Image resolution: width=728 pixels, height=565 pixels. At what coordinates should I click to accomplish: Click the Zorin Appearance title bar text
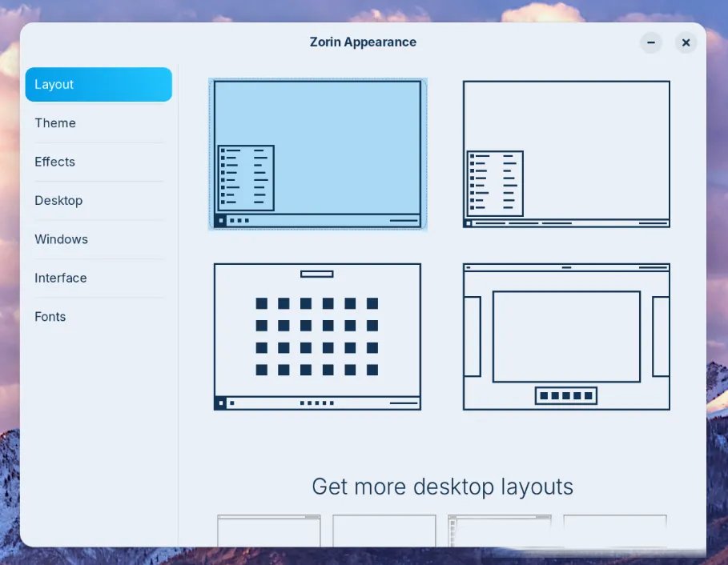tap(363, 42)
